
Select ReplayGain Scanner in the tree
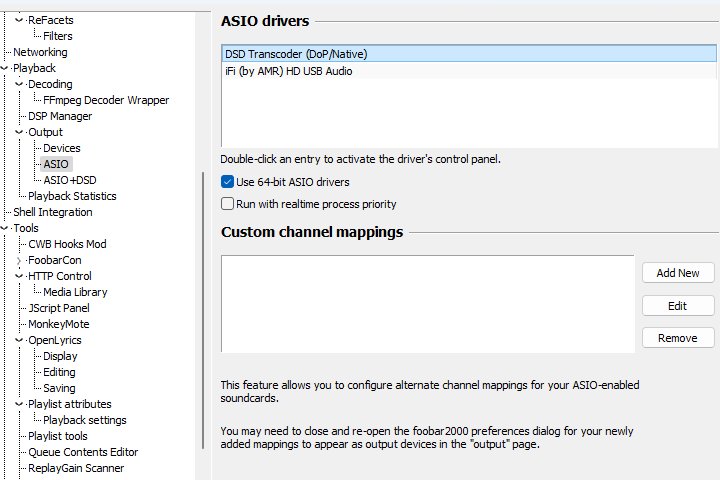click(x=76, y=468)
